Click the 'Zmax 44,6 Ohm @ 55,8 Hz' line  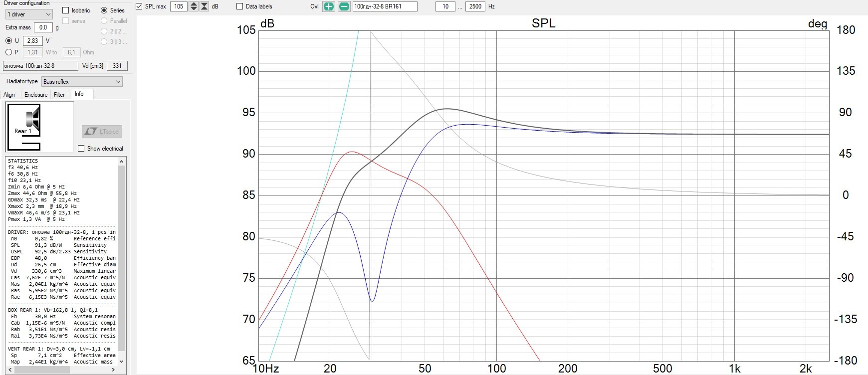tap(42, 193)
